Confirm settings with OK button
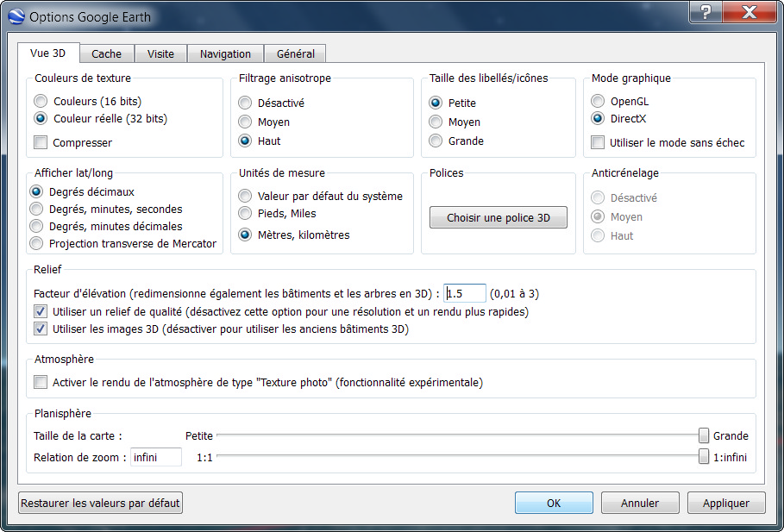The width and height of the screenshot is (784, 532). pyautogui.click(x=554, y=503)
